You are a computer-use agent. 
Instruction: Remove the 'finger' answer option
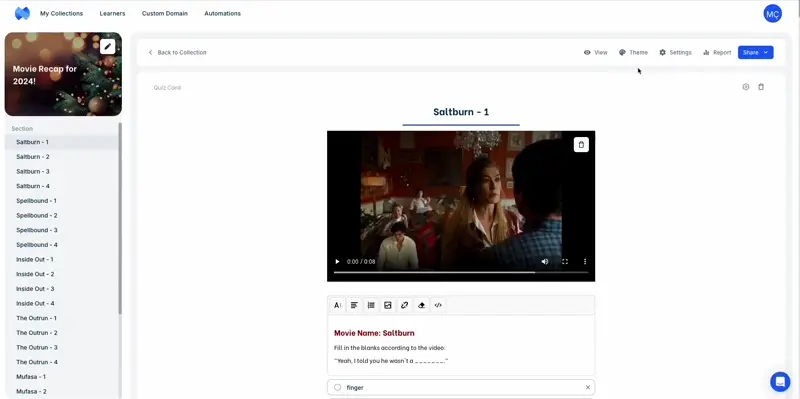(x=588, y=387)
